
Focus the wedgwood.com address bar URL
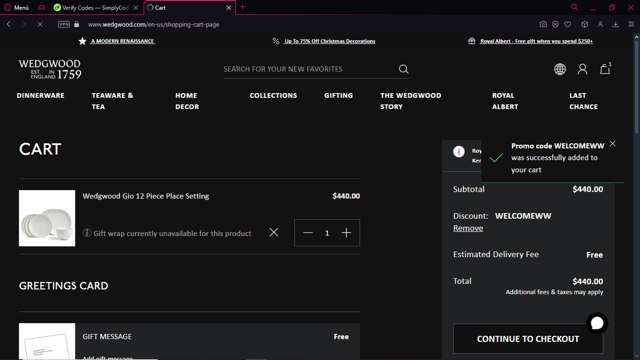[153, 24]
